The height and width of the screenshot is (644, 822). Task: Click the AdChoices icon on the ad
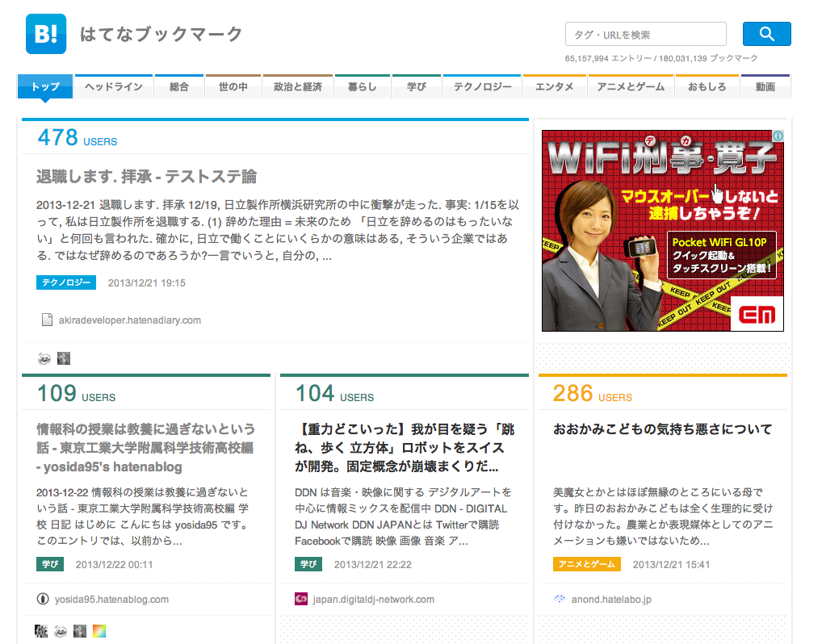[778, 136]
